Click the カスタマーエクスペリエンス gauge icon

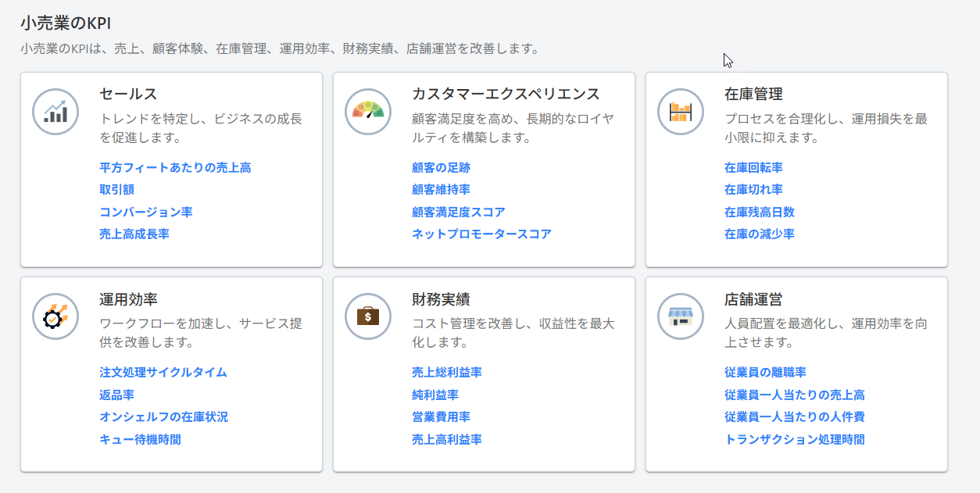(367, 111)
